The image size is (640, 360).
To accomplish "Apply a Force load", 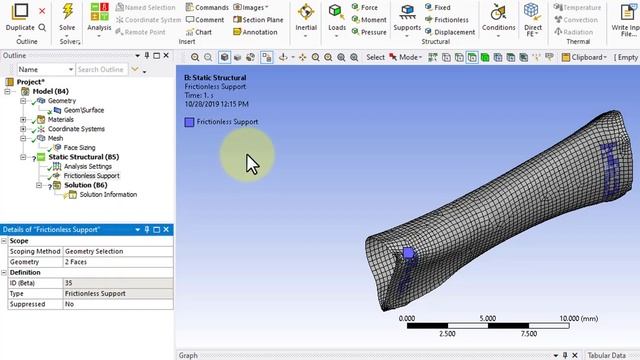I will click(x=364, y=7).
